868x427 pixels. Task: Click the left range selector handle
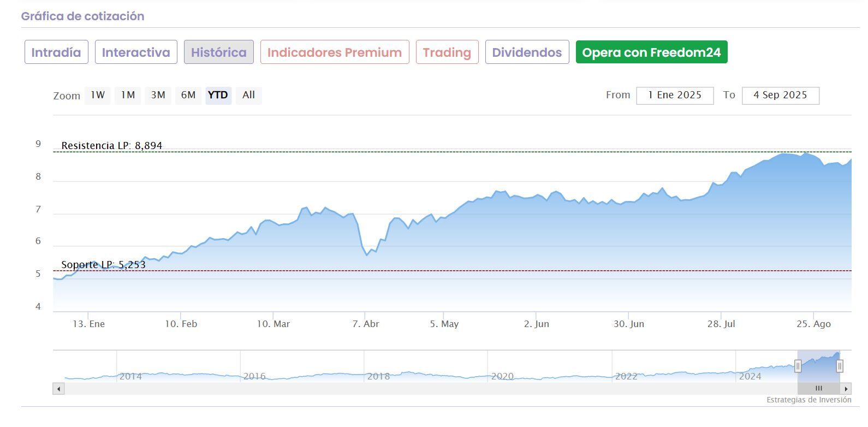click(798, 366)
